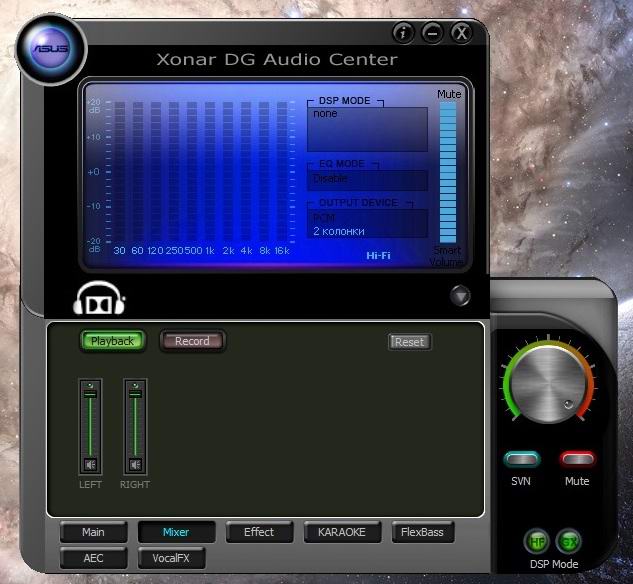Toggle the red Mute button
Viewport: 633px width, 584px height.
pos(577,459)
